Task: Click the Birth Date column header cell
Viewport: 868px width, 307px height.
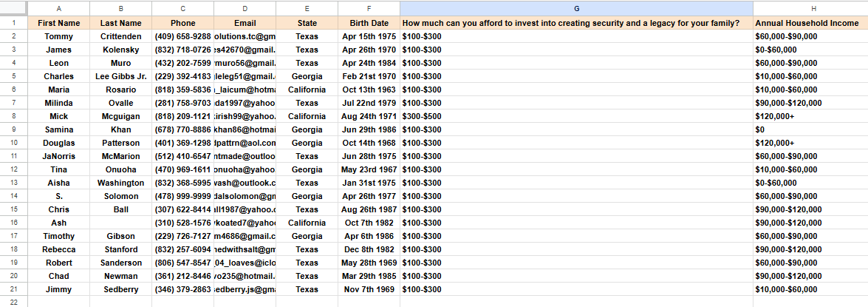Action: (369, 23)
